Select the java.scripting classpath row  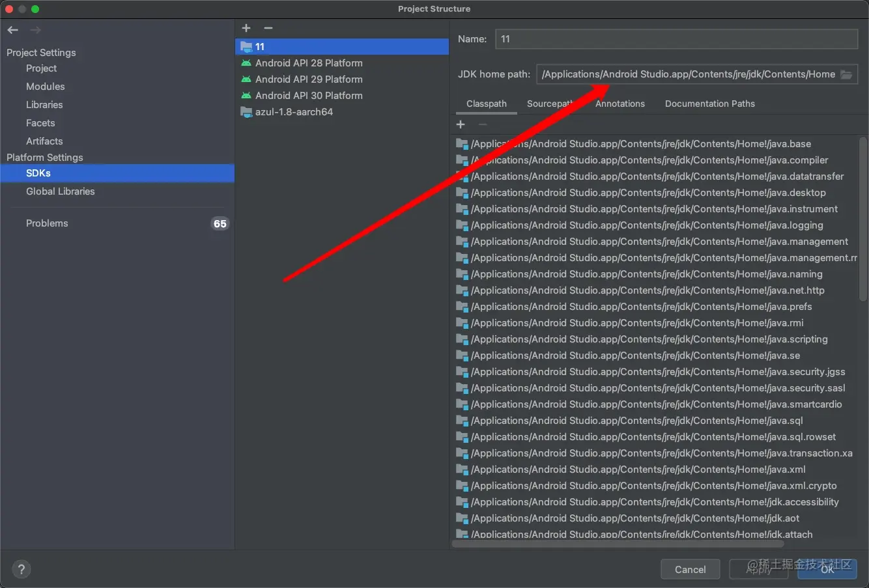[x=655, y=339]
